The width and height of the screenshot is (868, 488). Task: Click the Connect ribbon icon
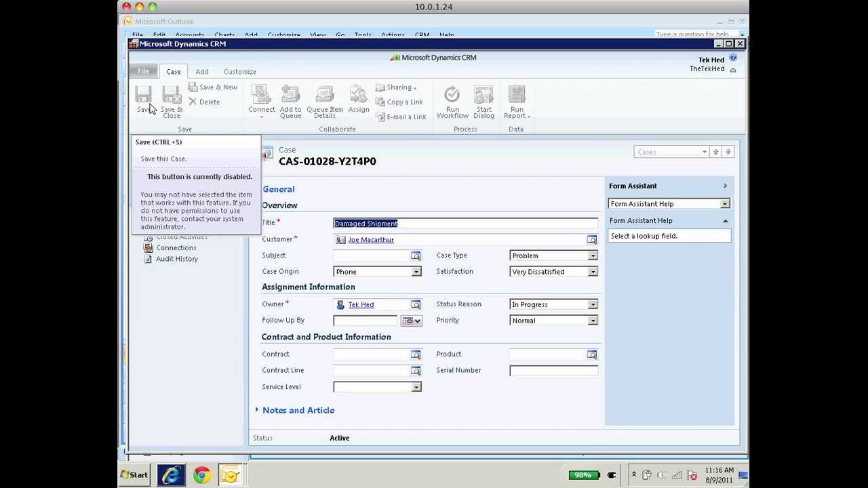tap(261, 102)
